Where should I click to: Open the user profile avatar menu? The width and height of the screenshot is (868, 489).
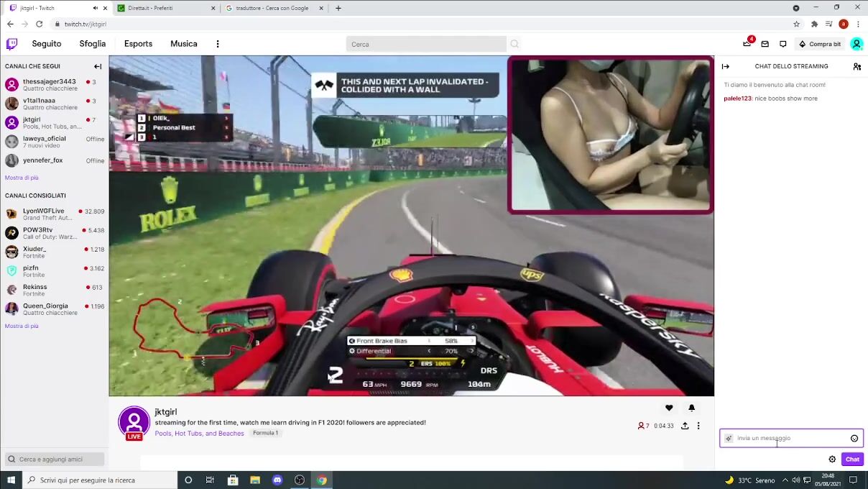[x=857, y=44]
